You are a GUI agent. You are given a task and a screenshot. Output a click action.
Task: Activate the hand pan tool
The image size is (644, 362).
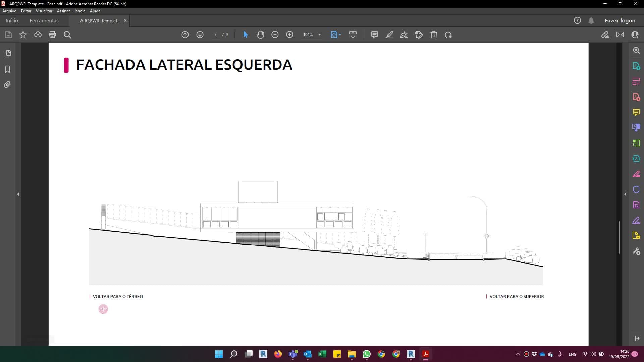[x=260, y=35]
